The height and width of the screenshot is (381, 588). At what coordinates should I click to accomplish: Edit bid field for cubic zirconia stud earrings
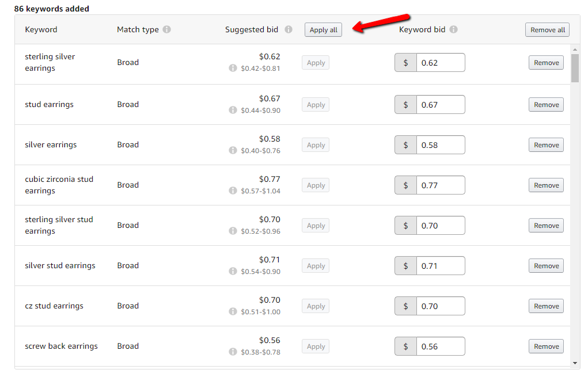coord(440,185)
